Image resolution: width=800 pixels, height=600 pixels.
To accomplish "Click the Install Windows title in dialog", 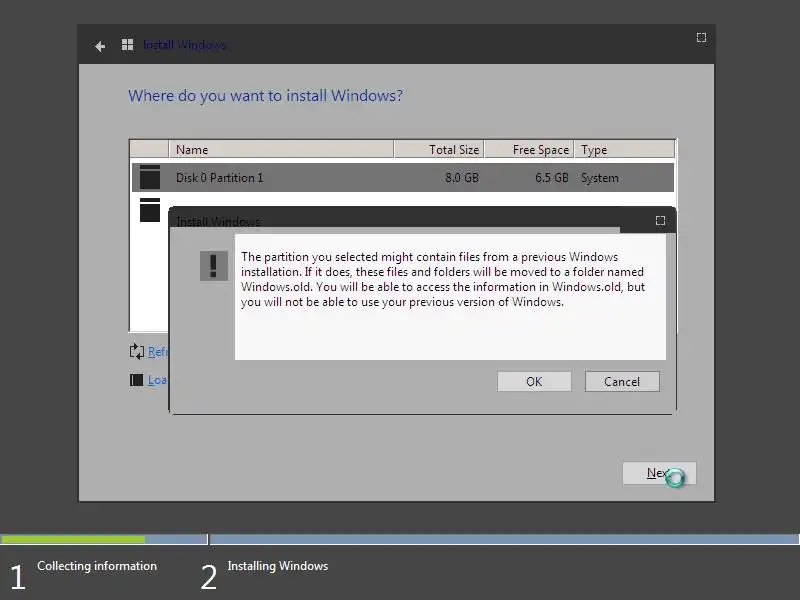I will pos(218,222).
